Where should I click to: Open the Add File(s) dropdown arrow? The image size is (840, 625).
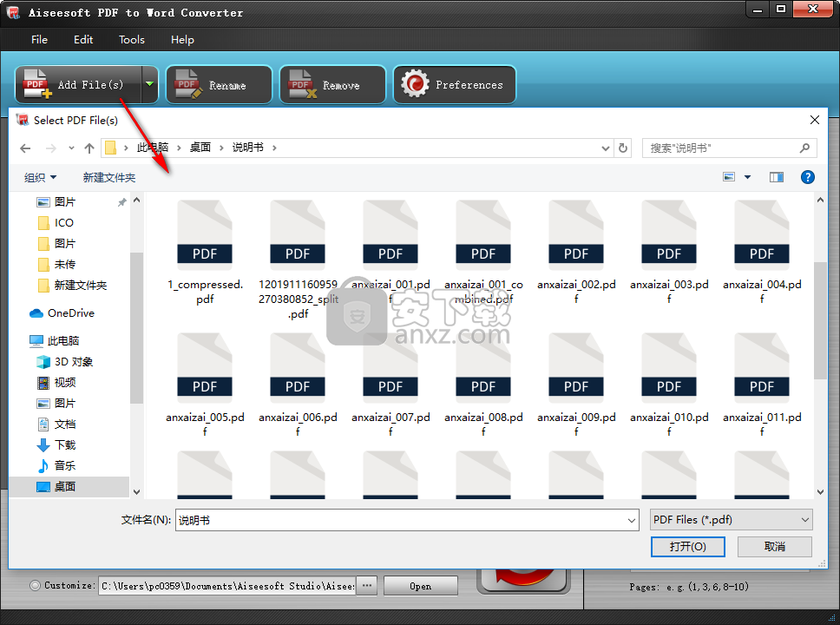(150, 84)
